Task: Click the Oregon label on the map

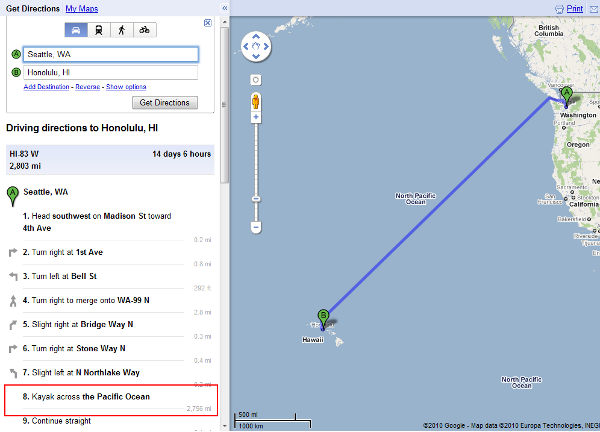Action: coord(578,145)
